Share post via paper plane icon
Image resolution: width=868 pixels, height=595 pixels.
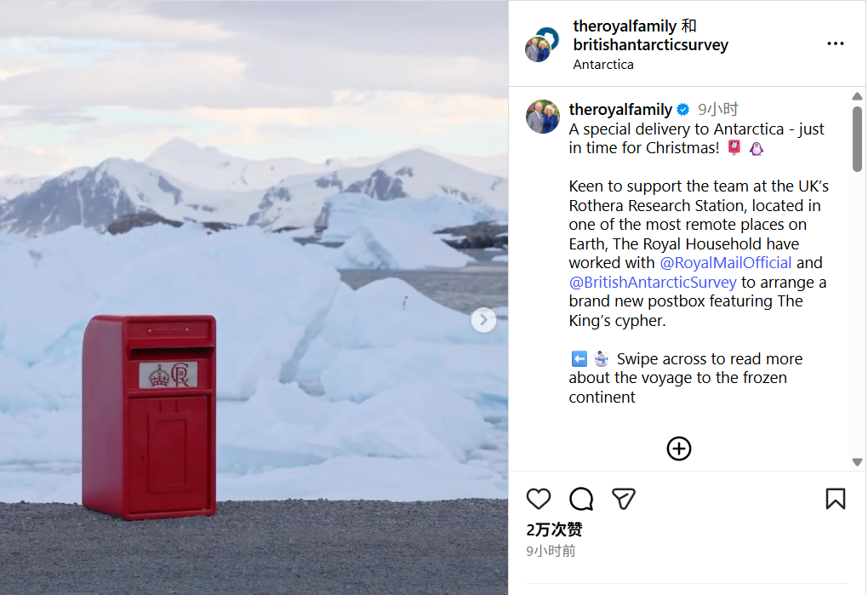pyautogui.click(x=623, y=499)
